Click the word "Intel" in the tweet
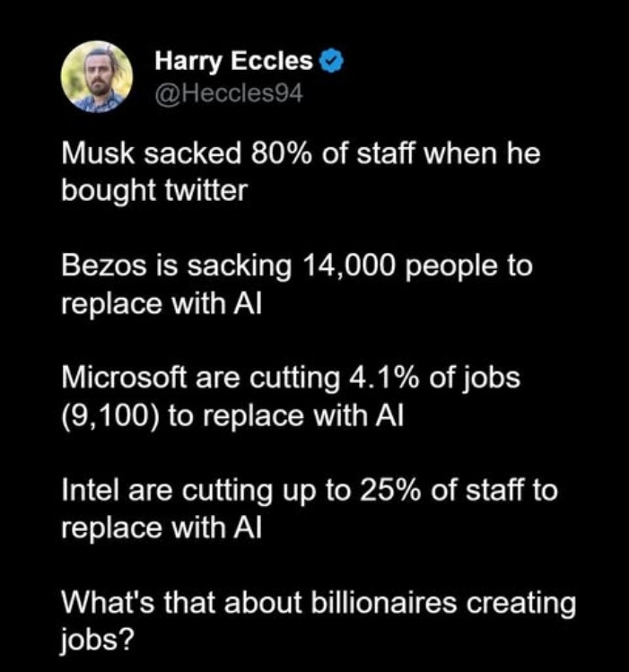The height and width of the screenshot is (672, 629). 85,490
